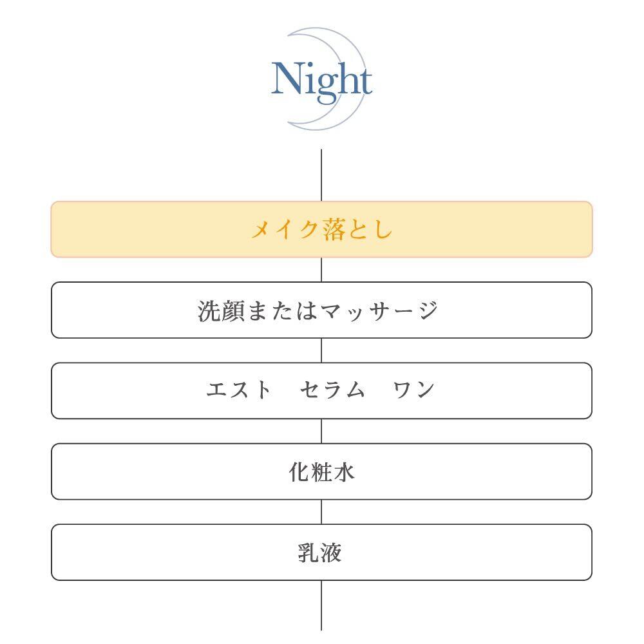Click the word ワン
The height and width of the screenshot is (644, 644).
[x=414, y=390]
